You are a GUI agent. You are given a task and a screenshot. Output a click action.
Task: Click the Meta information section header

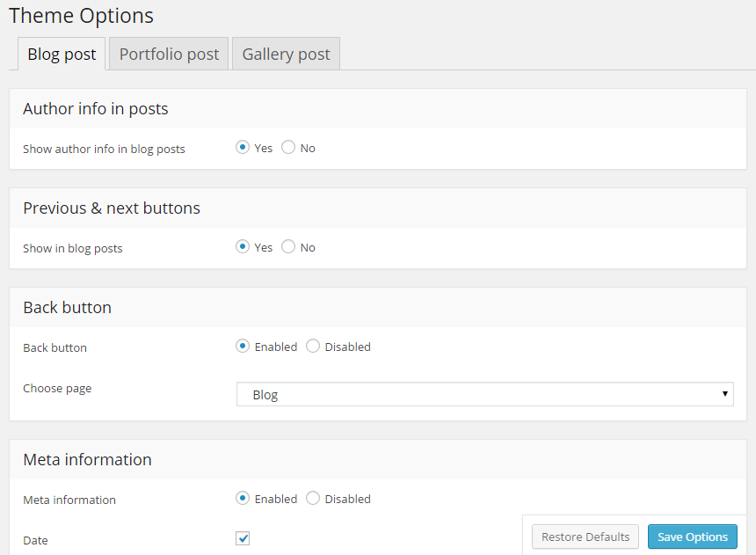click(87, 460)
